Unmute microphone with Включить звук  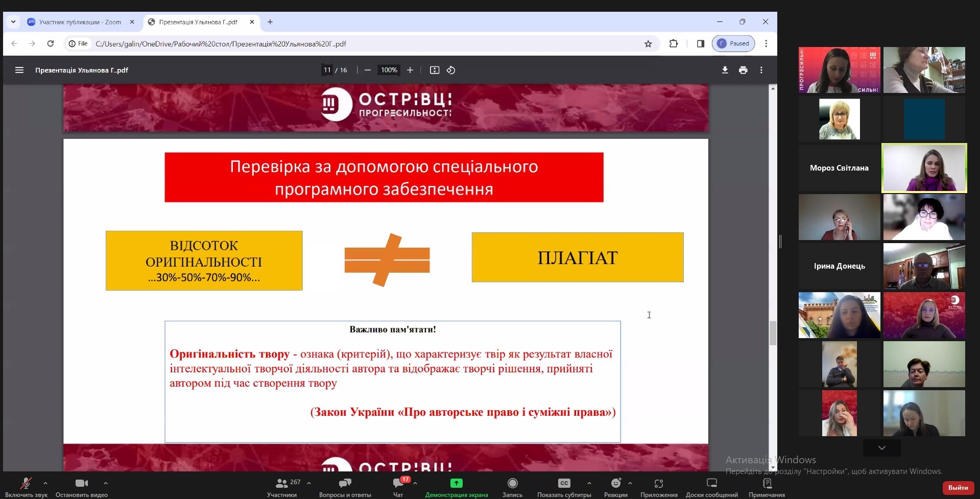[26, 487]
